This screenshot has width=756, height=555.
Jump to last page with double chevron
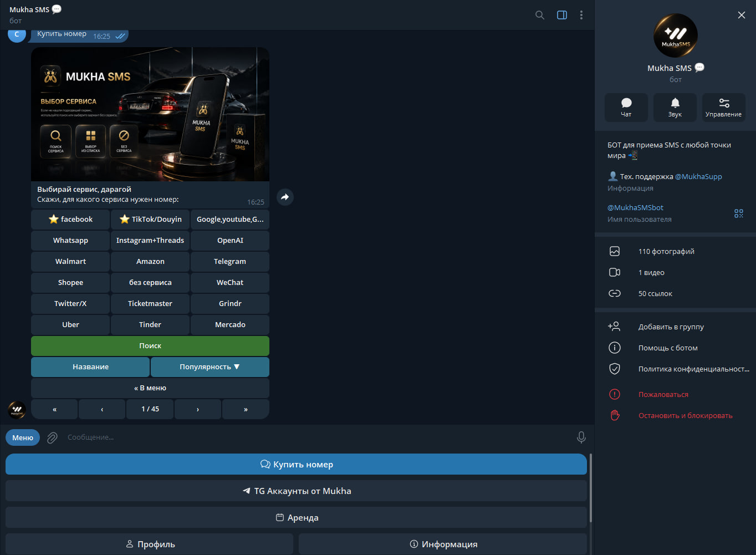coord(246,409)
